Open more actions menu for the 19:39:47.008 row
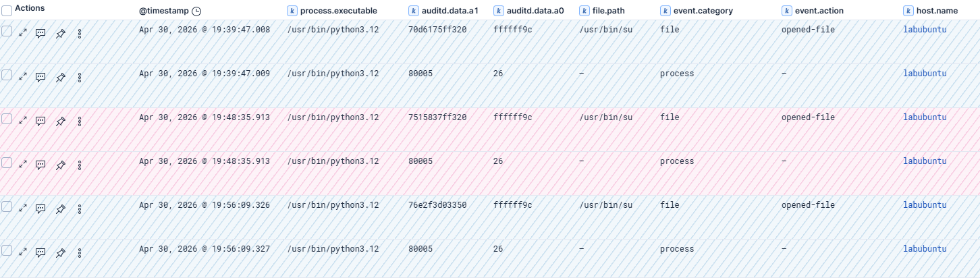980x278 pixels. (80, 32)
